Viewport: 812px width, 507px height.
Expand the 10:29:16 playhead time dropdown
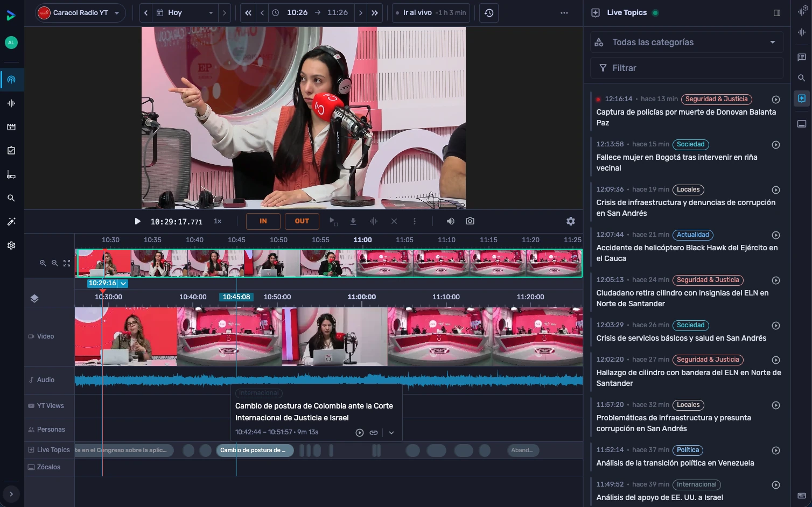point(123,284)
